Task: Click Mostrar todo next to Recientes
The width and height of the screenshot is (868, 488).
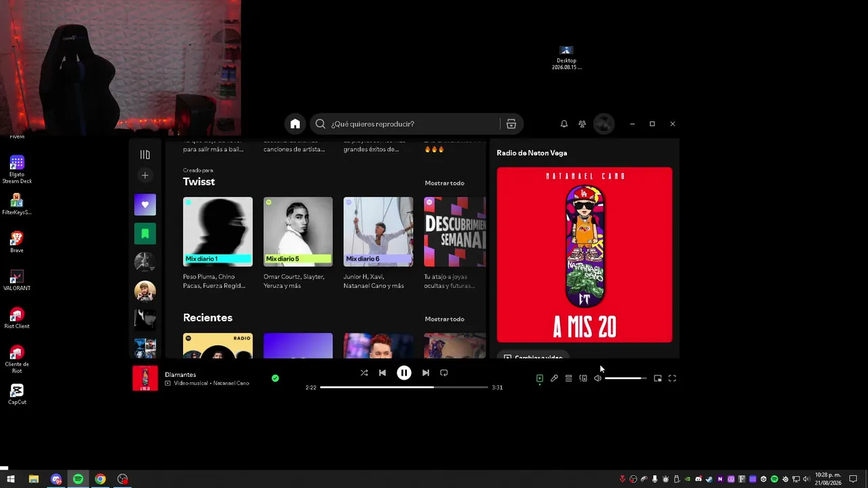Action: (445, 319)
